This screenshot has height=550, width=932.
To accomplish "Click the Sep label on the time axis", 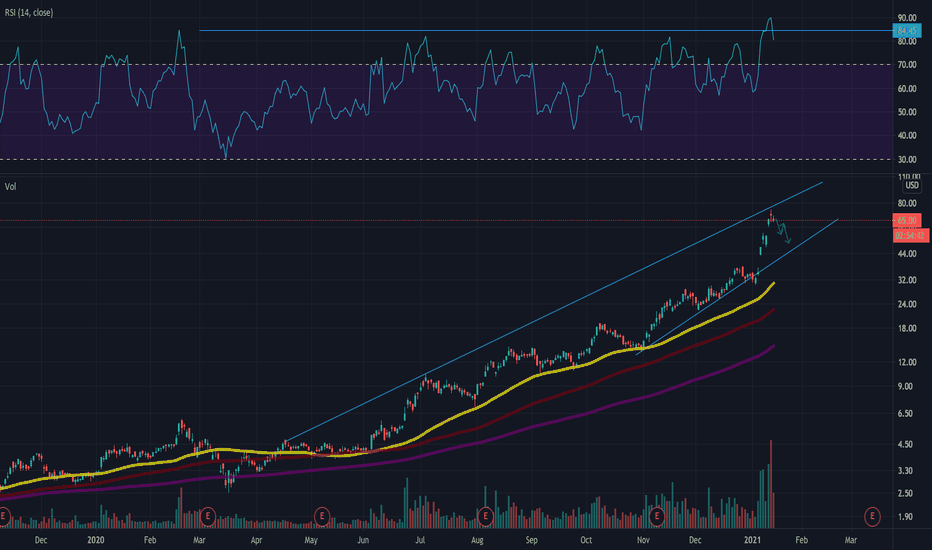I will coord(531,540).
